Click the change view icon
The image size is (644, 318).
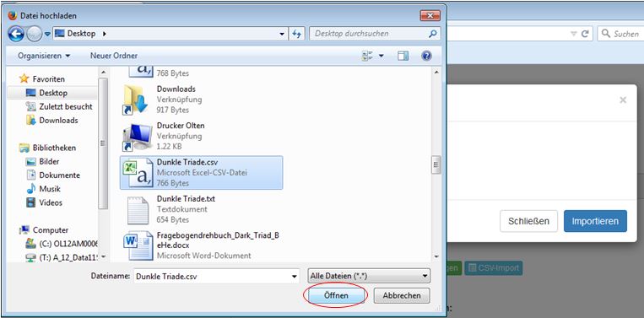(x=367, y=56)
